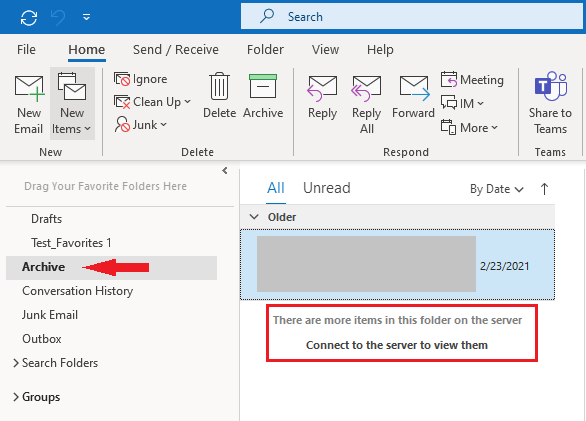
Task: Expand the Search Folders node
Action: click(x=16, y=363)
